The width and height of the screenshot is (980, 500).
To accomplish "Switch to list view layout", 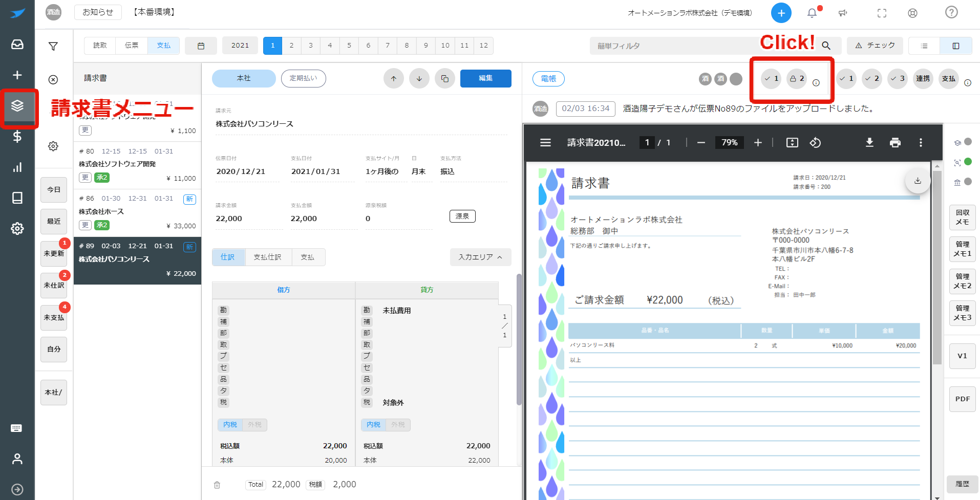I will [x=924, y=46].
